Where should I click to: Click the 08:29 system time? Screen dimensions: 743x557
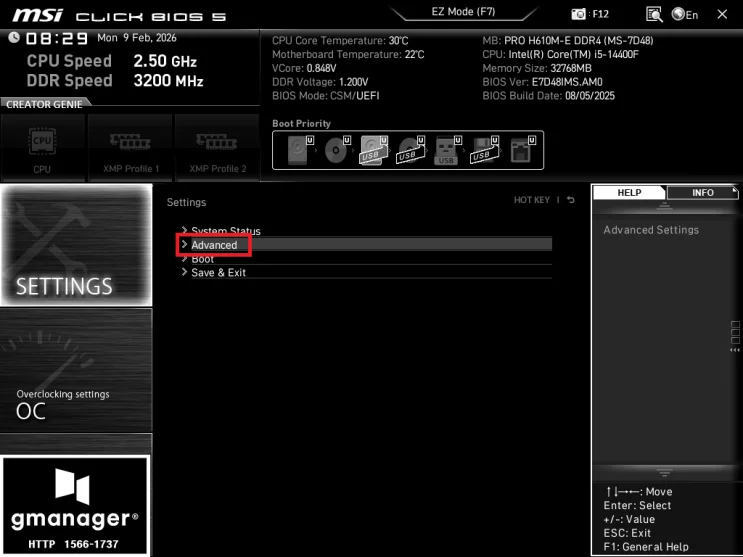pos(57,38)
